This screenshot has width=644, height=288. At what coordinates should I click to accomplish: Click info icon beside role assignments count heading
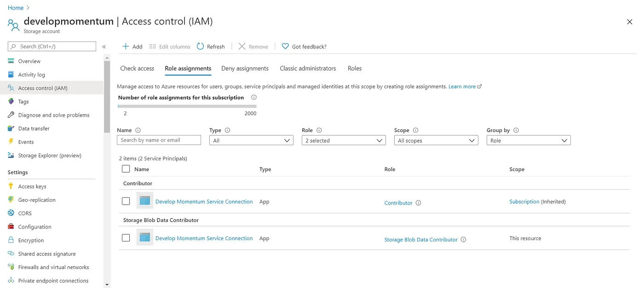254,97
